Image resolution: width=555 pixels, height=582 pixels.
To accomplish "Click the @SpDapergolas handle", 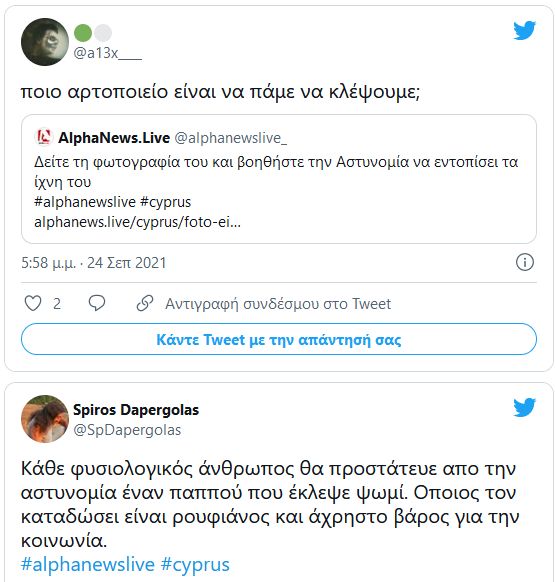I will 127,430.
